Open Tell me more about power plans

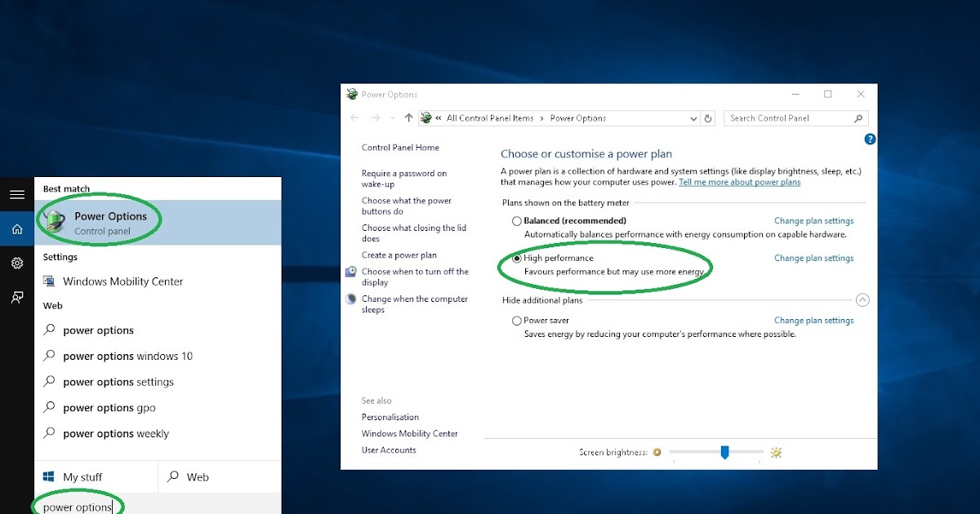click(740, 182)
